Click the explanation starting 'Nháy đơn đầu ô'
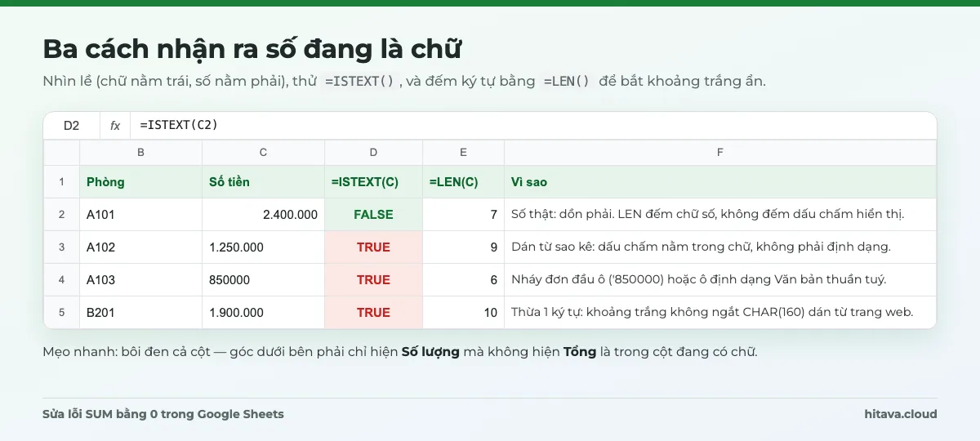 point(720,280)
